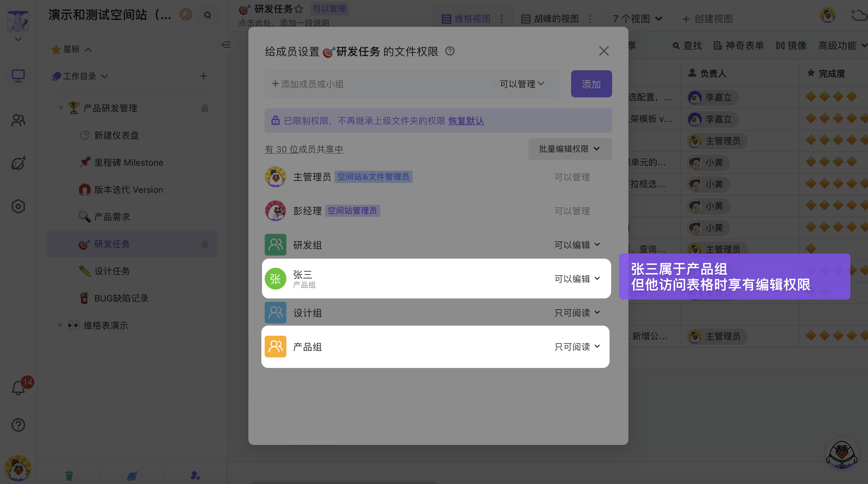Star the 研发任务 datasheet
This screenshot has height=484, width=868.
click(x=299, y=9)
